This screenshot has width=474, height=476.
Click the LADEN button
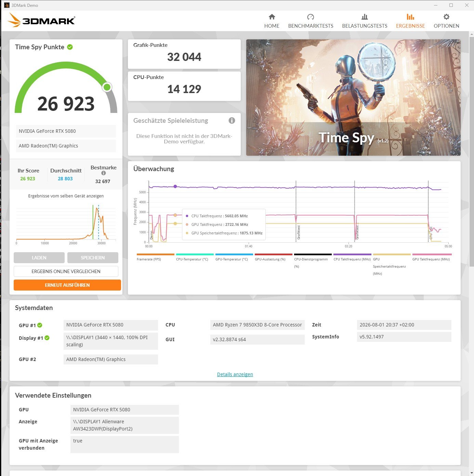tap(39, 258)
